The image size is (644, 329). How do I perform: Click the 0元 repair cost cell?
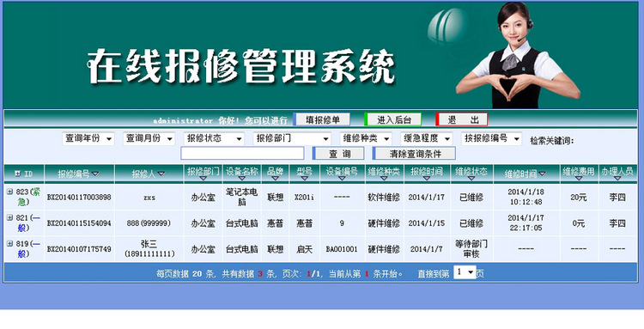578,223
